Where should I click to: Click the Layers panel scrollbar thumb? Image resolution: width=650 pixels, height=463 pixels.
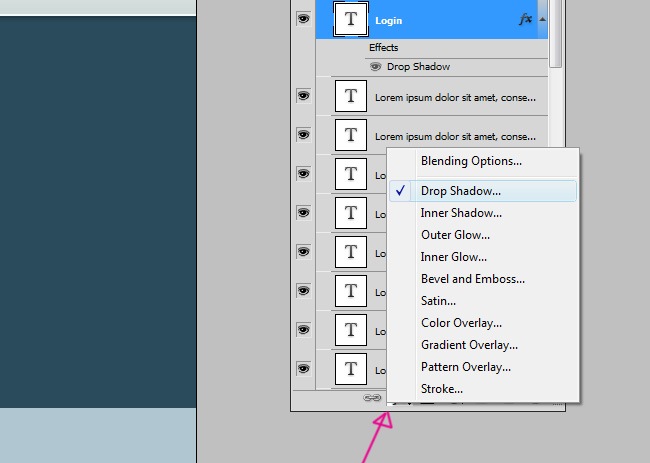click(555, 33)
